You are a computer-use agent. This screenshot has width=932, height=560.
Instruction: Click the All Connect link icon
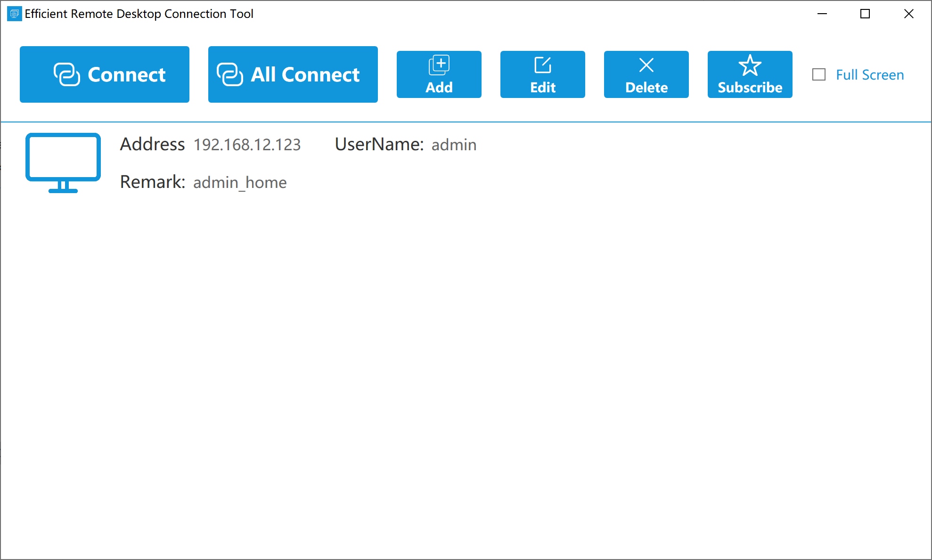[229, 74]
